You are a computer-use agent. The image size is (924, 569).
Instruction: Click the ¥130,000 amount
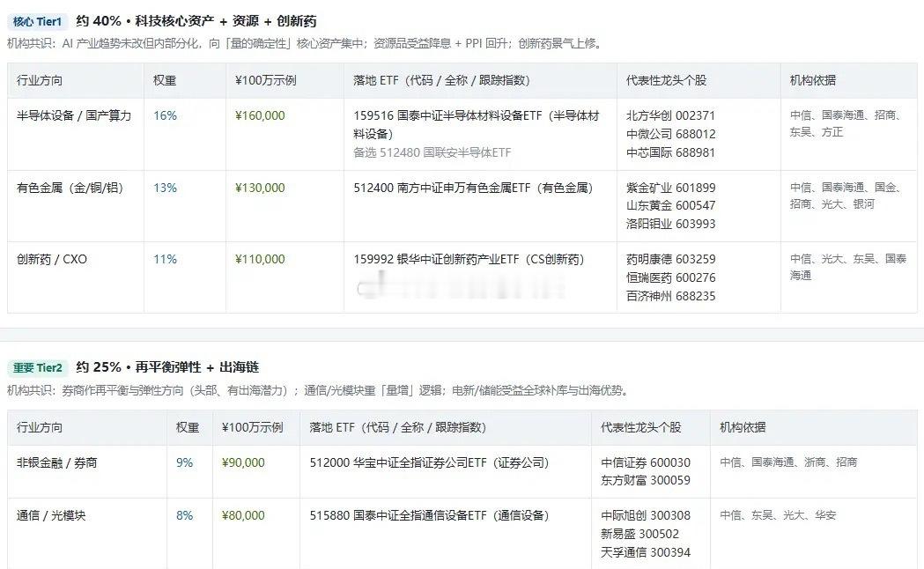coord(260,188)
